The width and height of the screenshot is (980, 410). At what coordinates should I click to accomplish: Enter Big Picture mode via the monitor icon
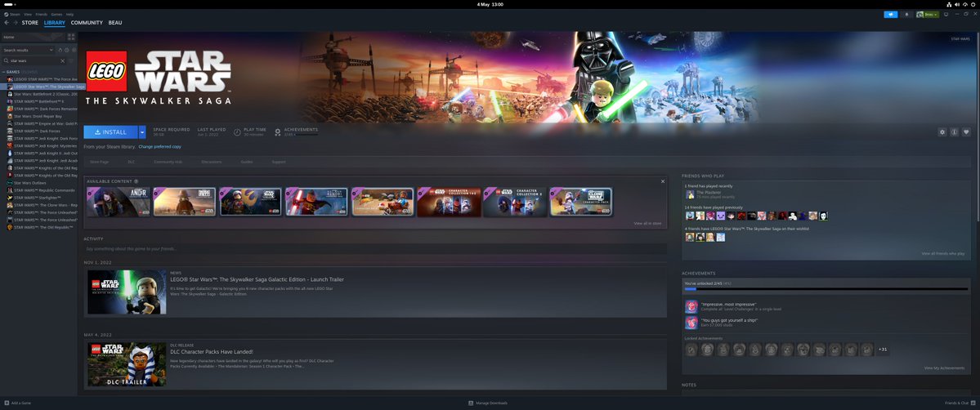[x=946, y=15]
